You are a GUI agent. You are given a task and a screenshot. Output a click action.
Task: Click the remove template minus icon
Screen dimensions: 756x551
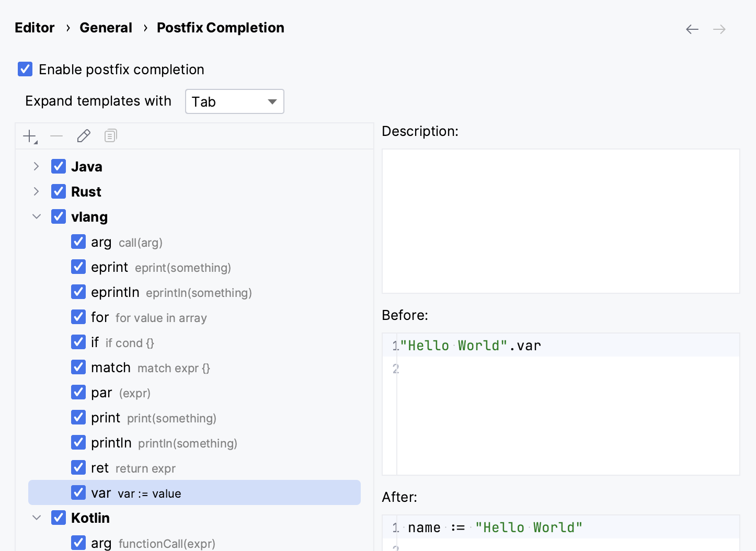pos(56,136)
